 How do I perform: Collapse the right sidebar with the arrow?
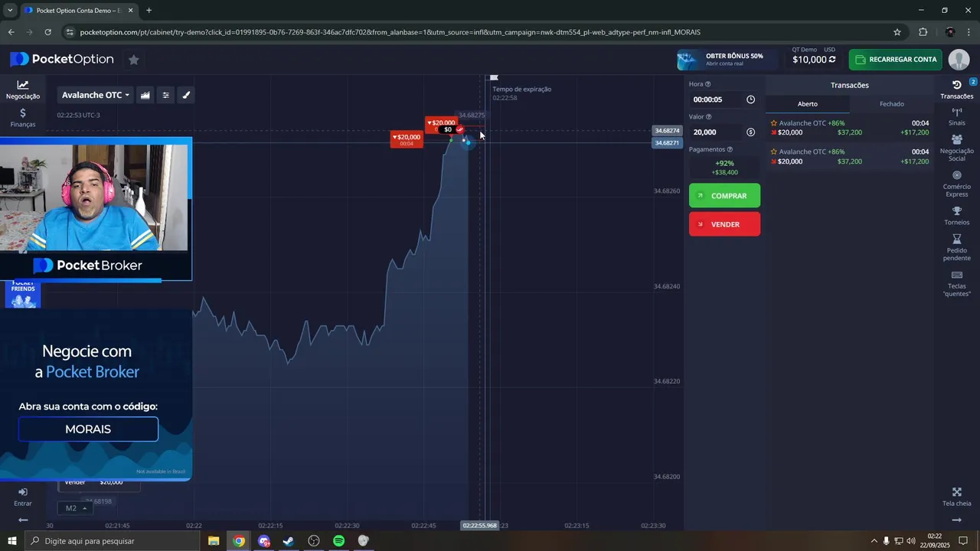coord(956,520)
